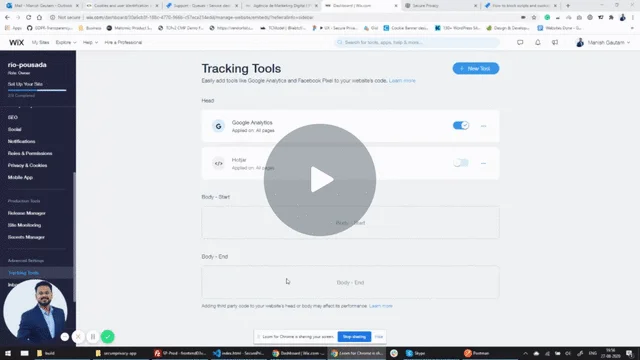Viewport: 640px width, 360px height.
Task: Select Tracking Tools in the sidebar
Action: (x=23, y=273)
